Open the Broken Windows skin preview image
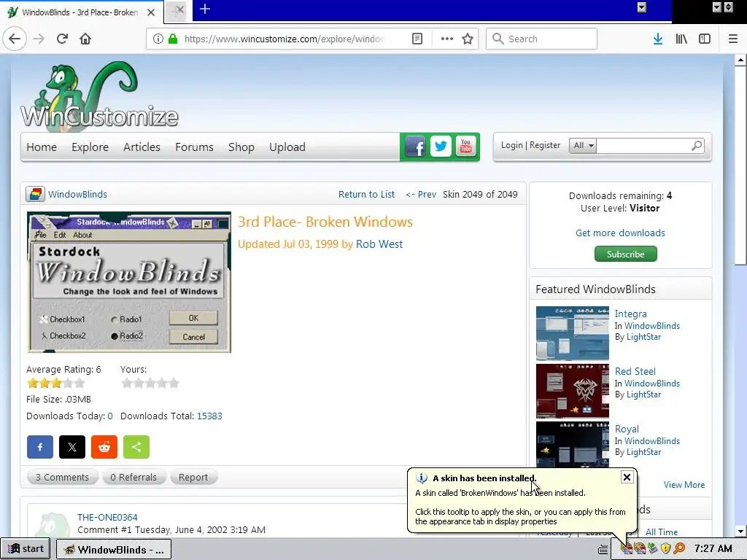747x560 pixels. 129,282
